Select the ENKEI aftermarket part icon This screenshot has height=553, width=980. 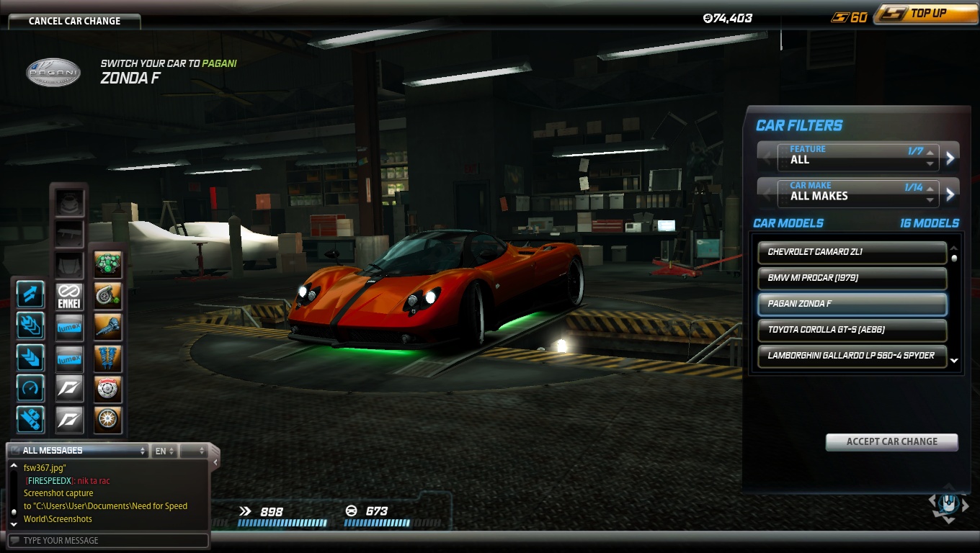point(70,296)
